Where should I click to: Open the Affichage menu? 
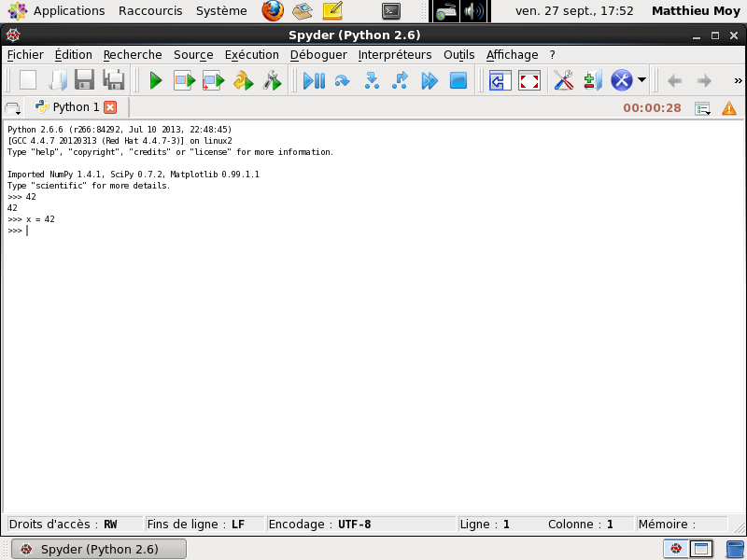coord(512,55)
